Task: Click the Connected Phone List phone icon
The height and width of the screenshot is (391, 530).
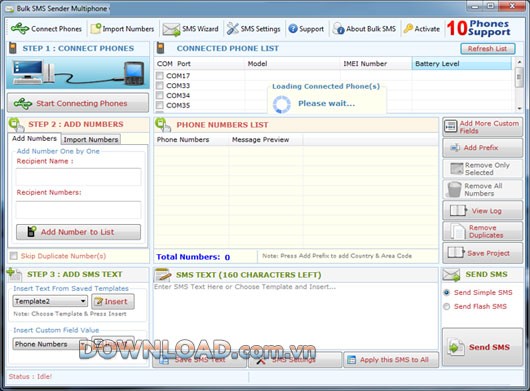Action: [161, 48]
